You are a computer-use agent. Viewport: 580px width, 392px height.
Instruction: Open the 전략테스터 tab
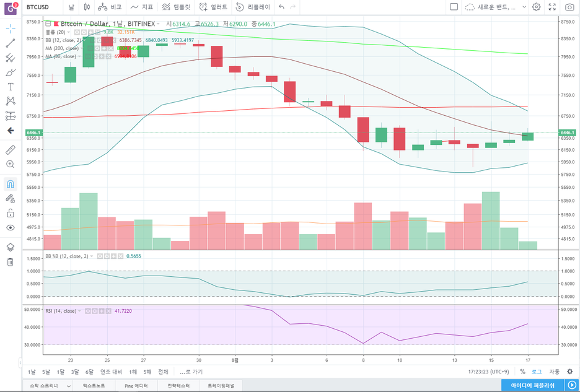coord(178,386)
